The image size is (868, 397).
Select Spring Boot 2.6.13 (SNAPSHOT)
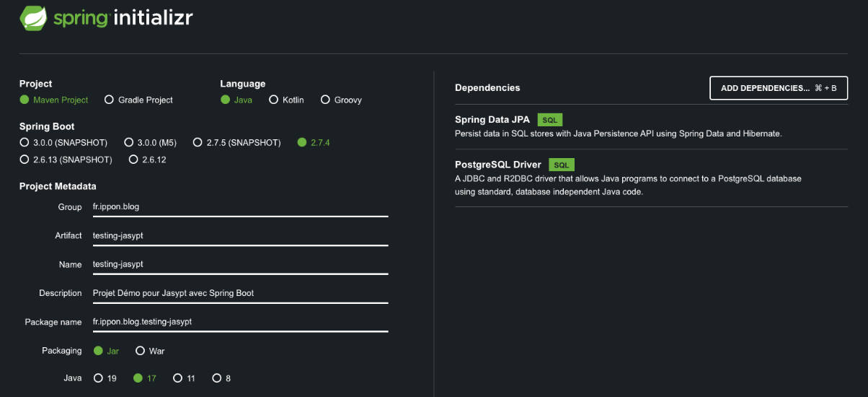(25, 160)
